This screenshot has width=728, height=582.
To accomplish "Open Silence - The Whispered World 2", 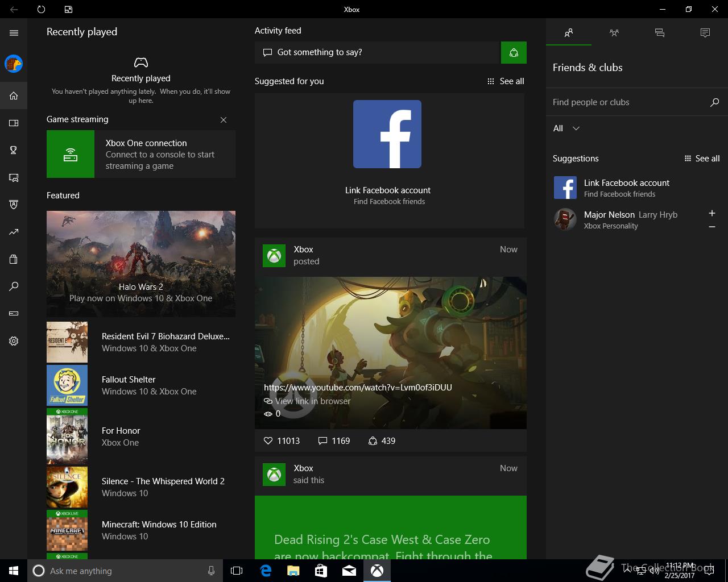I will coord(141,487).
